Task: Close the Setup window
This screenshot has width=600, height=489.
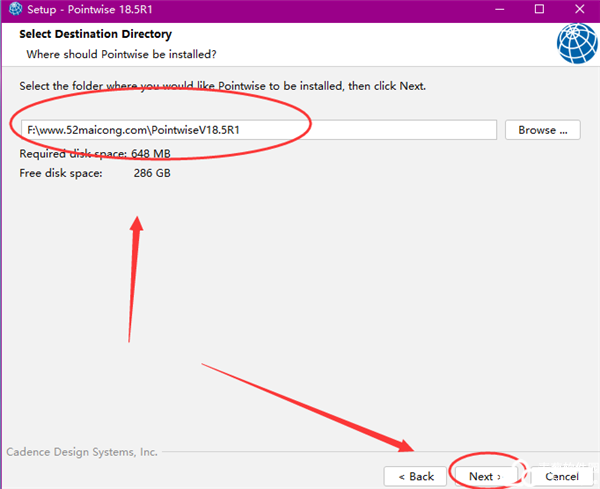Action: coord(580,9)
